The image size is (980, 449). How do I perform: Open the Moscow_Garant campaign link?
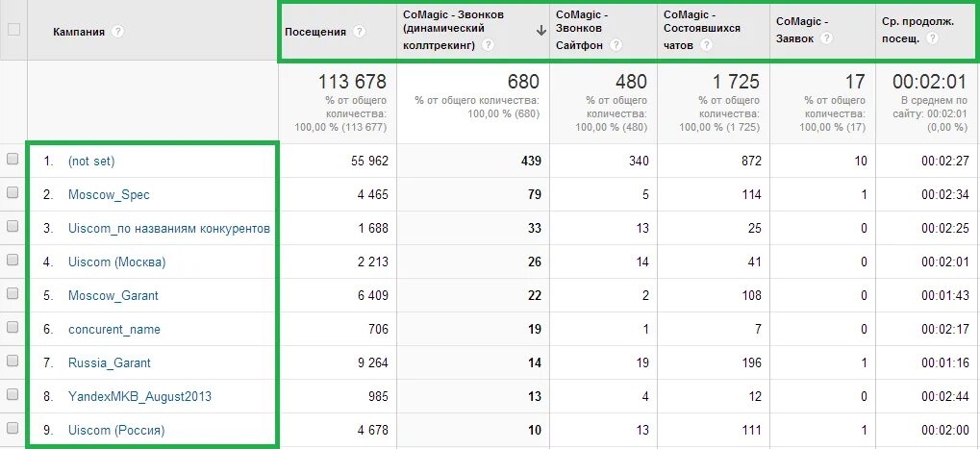coord(113,295)
